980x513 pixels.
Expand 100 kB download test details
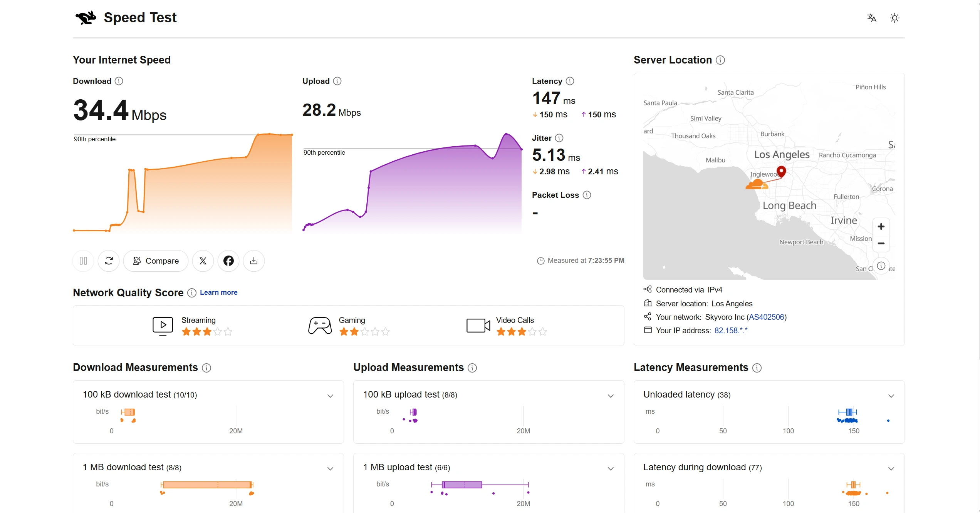330,396
